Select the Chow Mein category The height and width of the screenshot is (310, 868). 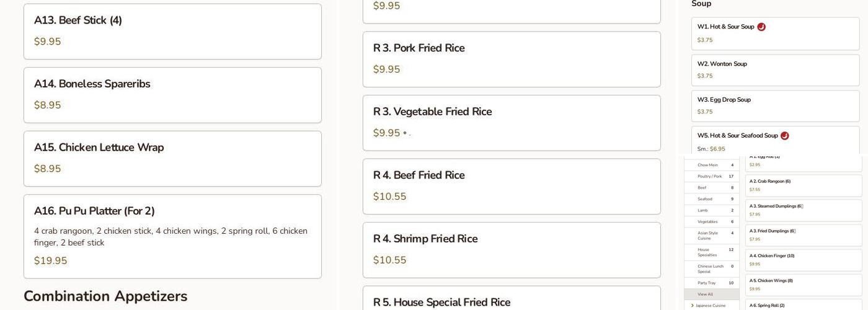[711, 165]
